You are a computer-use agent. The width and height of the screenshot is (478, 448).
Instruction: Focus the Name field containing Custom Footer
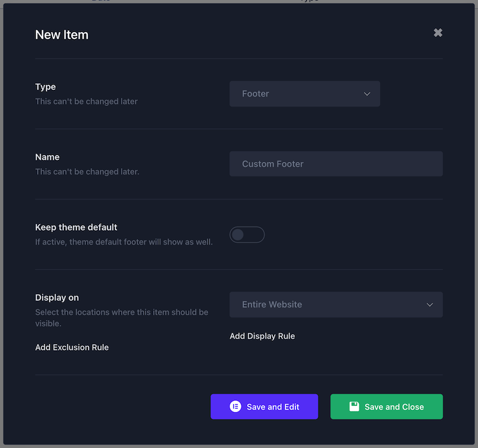pos(336,164)
